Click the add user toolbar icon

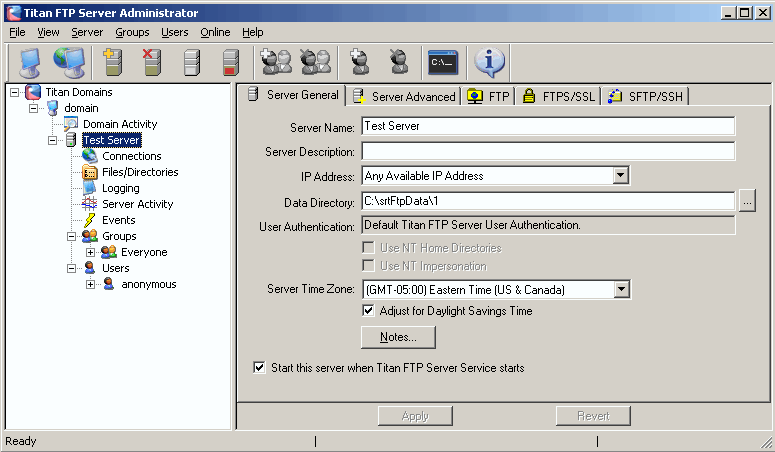[x=360, y=62]
